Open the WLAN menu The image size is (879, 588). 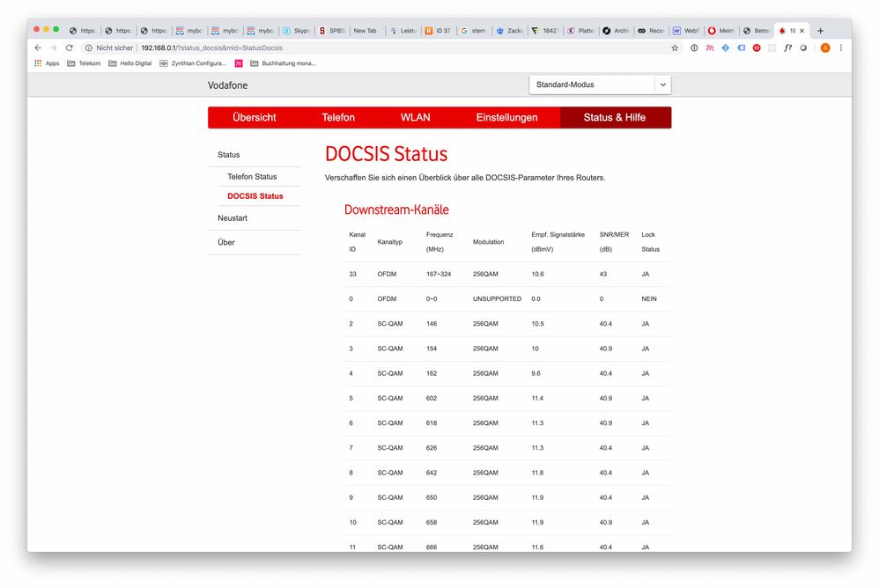[416, 118]
